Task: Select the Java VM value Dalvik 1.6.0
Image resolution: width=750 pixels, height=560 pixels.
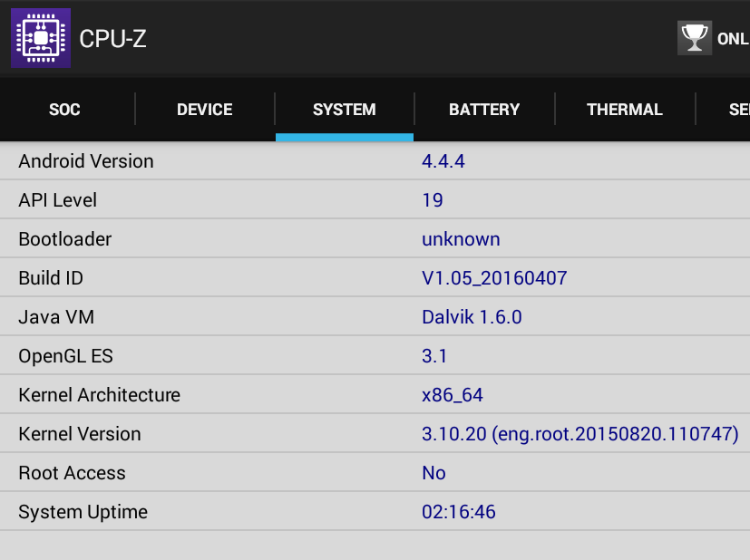Action: pos(472,317)
